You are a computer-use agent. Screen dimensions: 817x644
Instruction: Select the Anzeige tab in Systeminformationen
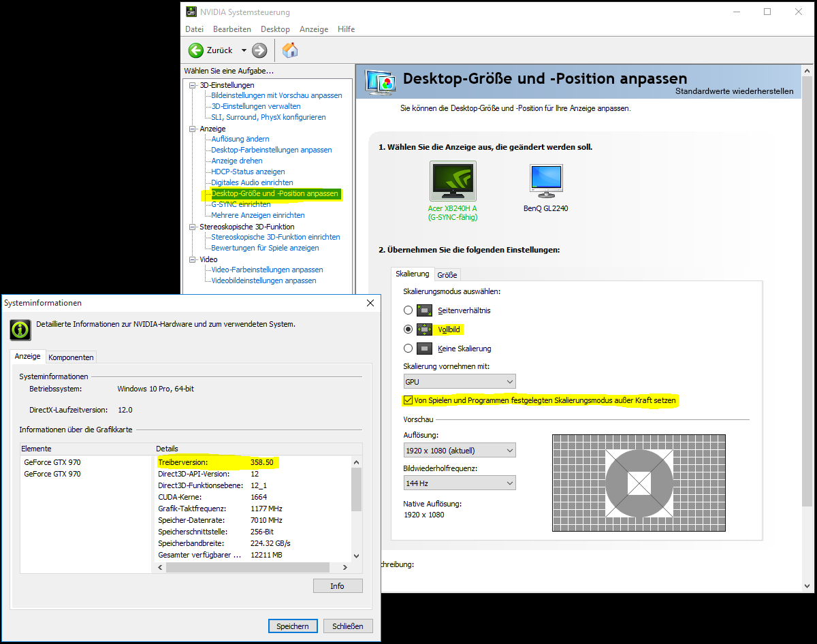point(28,356)
